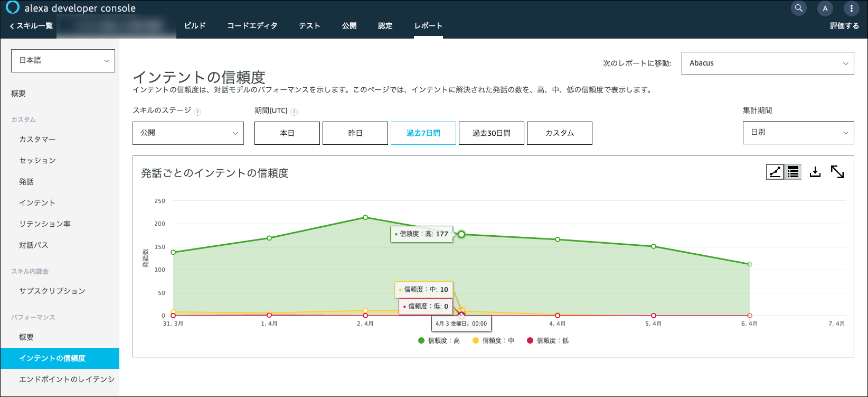Screen dimensions: 868x397
Task: Open エンドポイントのレイテンシ in sidebar
Action: point(67,380)
